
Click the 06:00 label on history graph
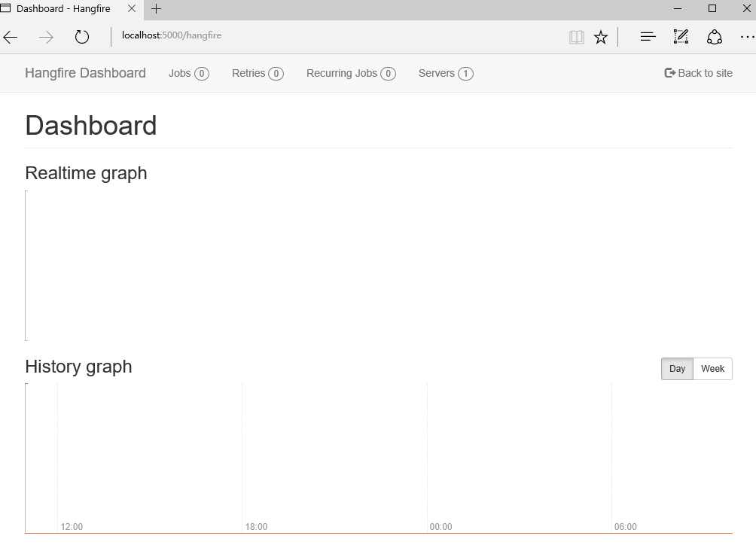click(x=625, y=526)
